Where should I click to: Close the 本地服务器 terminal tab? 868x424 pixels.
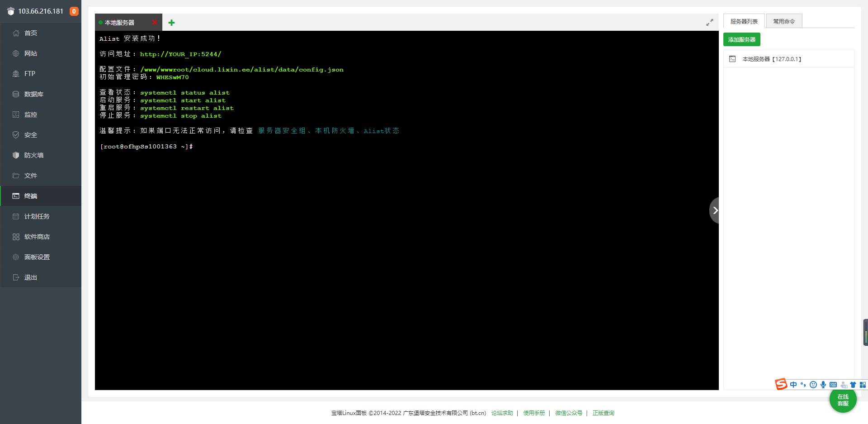click(155, 22)
